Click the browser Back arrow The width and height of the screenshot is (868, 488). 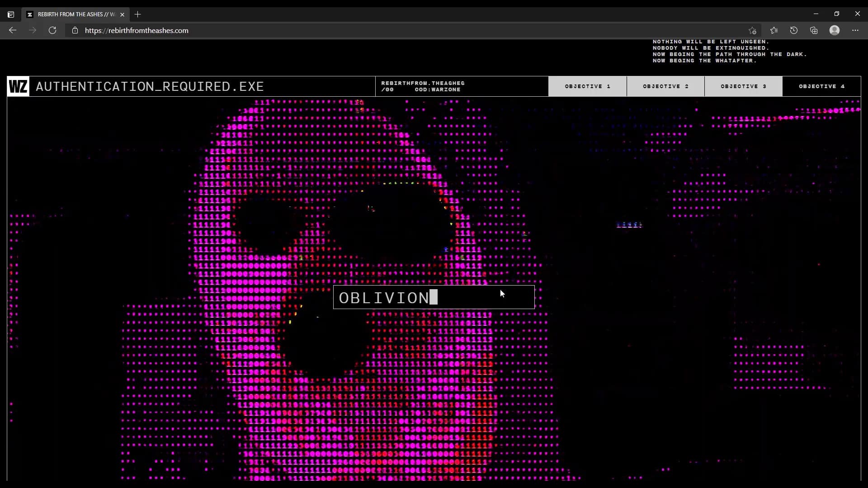[13, 30]
